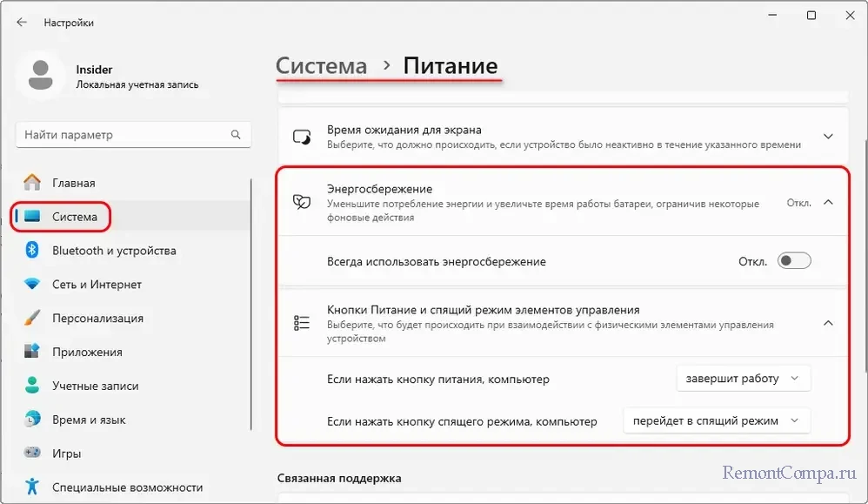The width and height of the screenshot is (868, 504).
Task: Open sleep button action dropdown
Action: tap(716, 420)
